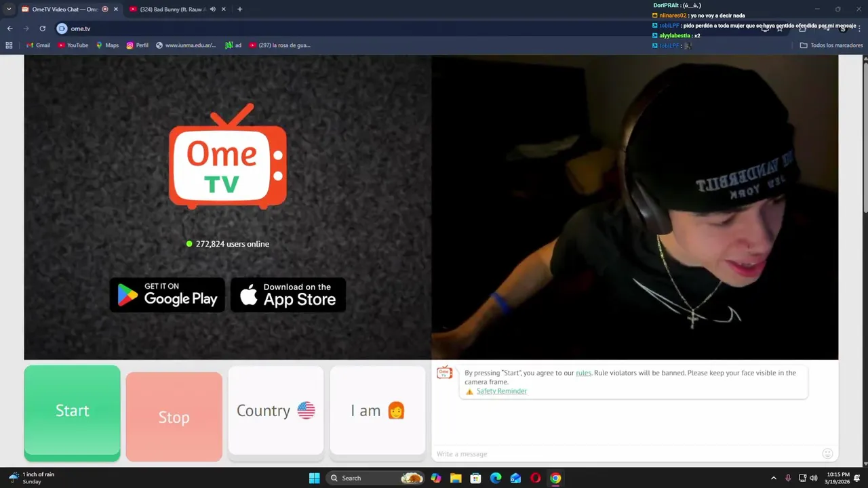The image size is (868, 488).
Task: Open the weather widget showing 1 inch of rain
Action: tap(31, 478)
